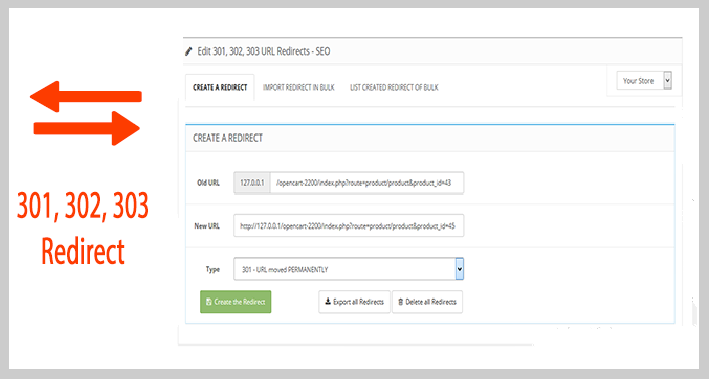This screenshot has width=710, height=380.
Task: Click the Delete all Redirects button
Action: tap(427, 302)
